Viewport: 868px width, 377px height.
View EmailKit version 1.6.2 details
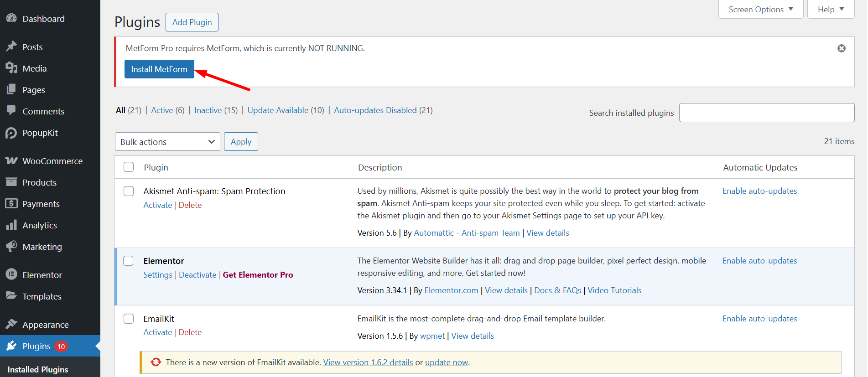tap(368, 362)
